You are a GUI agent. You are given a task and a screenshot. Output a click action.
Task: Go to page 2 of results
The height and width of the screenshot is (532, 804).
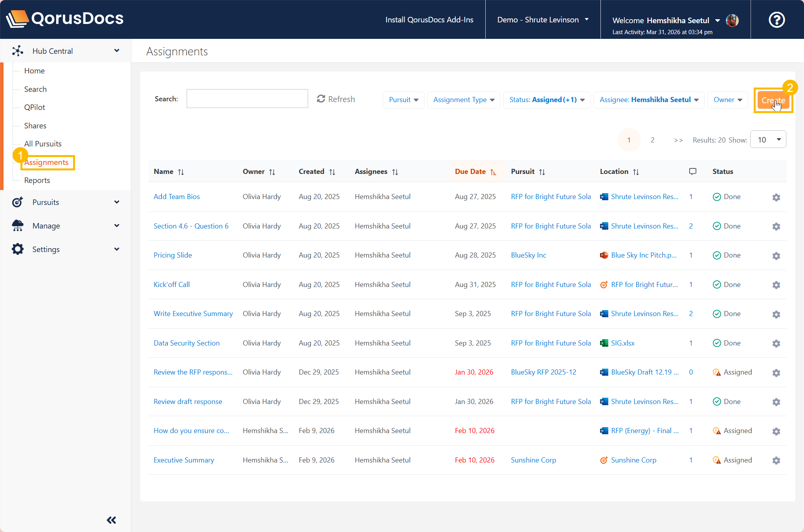click(652, 140)
